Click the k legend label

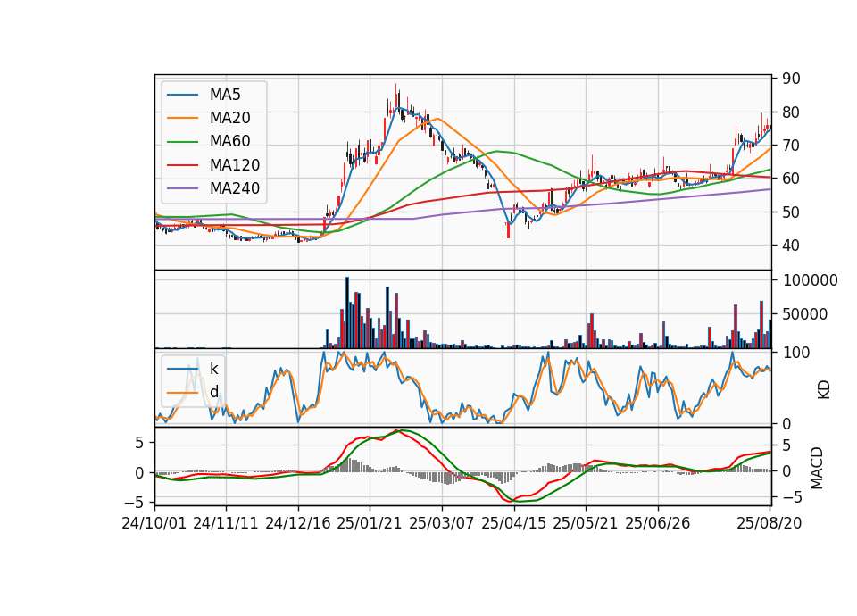click(x=213, y=369)
